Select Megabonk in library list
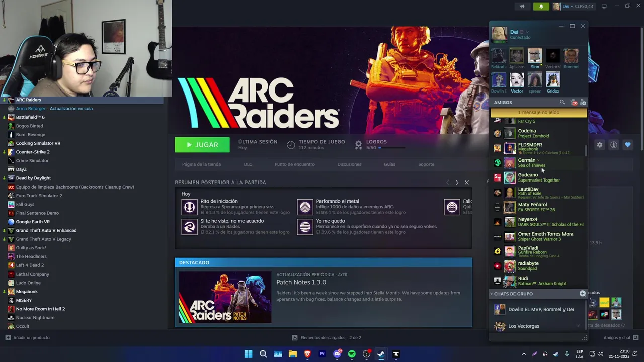644x362 pixels. pos(82,291)
